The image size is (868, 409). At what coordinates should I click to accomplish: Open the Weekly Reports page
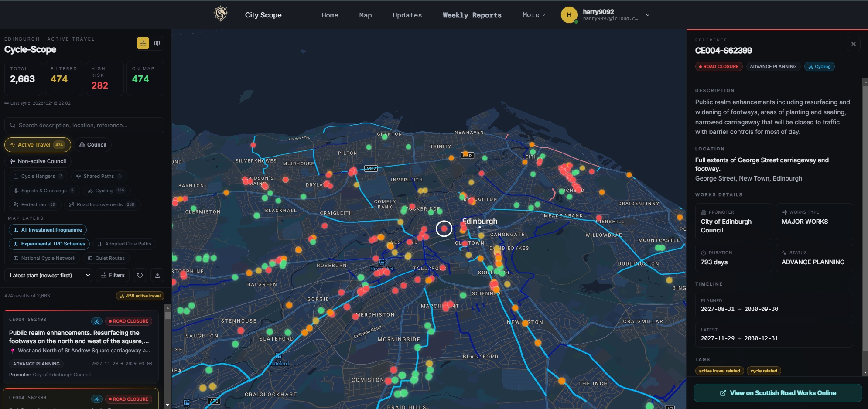click(x=472, y=15)
